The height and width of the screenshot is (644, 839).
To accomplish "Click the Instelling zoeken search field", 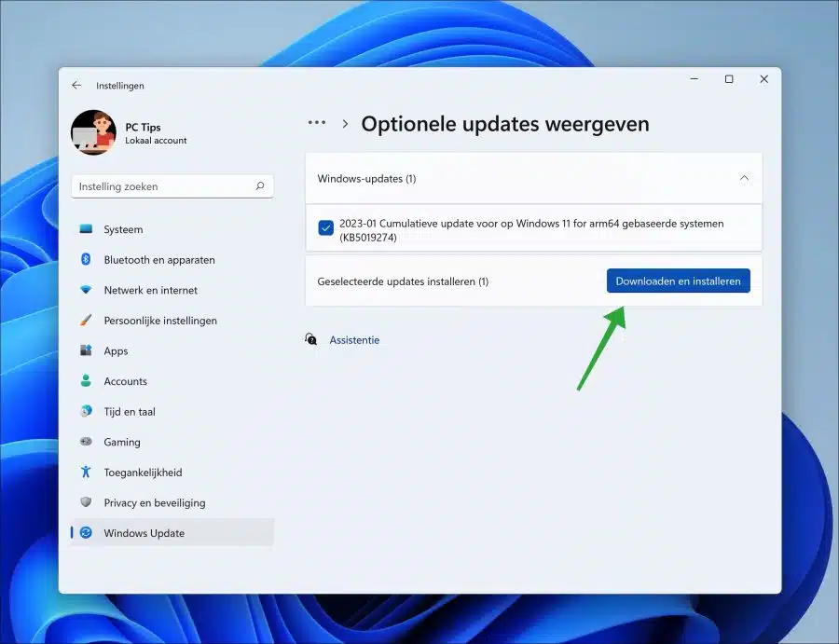I will pos(172,186).
